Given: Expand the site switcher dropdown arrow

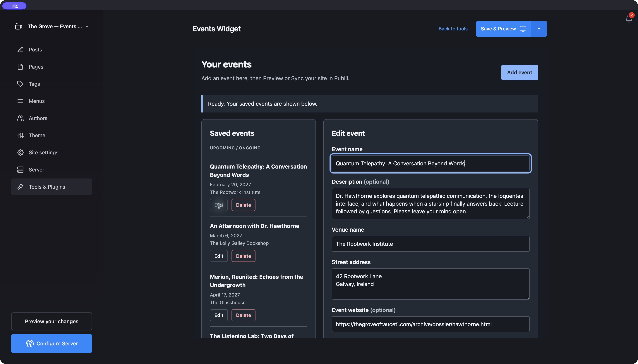Looking at the screenshot, I should pos(87,27).
